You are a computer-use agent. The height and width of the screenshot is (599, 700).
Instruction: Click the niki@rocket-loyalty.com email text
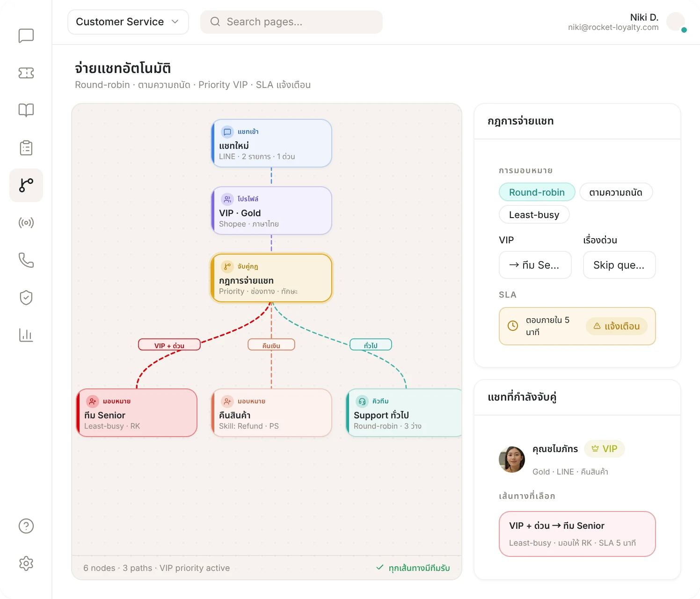point(613,27)
